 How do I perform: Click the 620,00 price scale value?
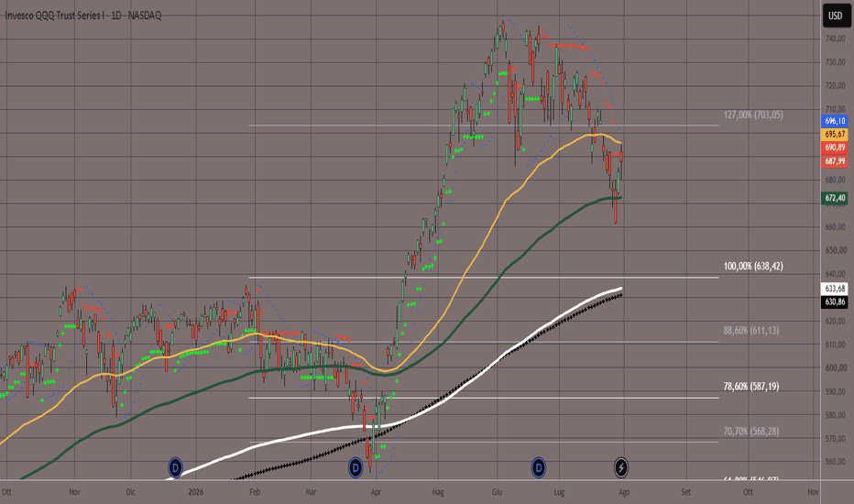(x=835, y=321)
